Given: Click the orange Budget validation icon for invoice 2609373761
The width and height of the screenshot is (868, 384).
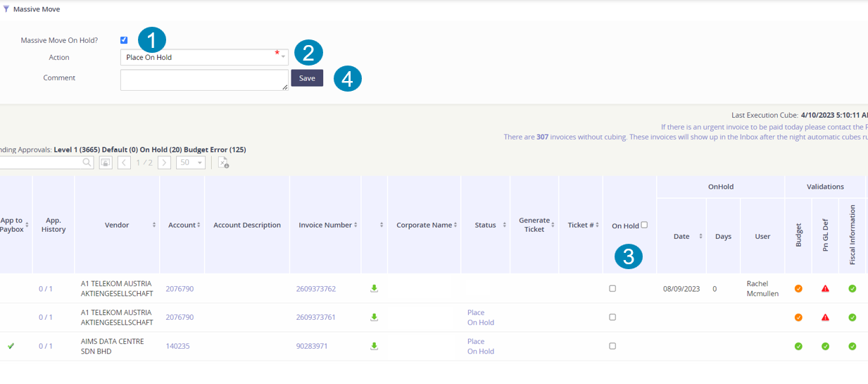Looking at the screenshot, I should point(798,317).
